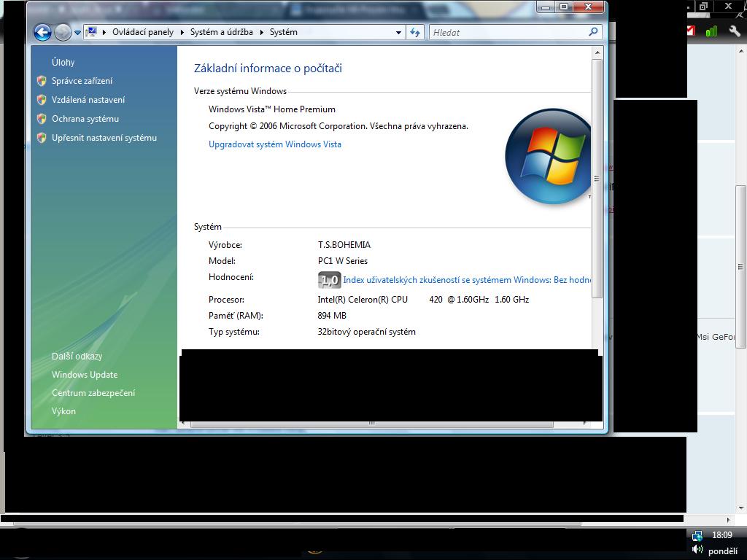Open the address bar history dropdown
Image resolution: width=747 pixels, height=560 pixels.
click(398, 32)
